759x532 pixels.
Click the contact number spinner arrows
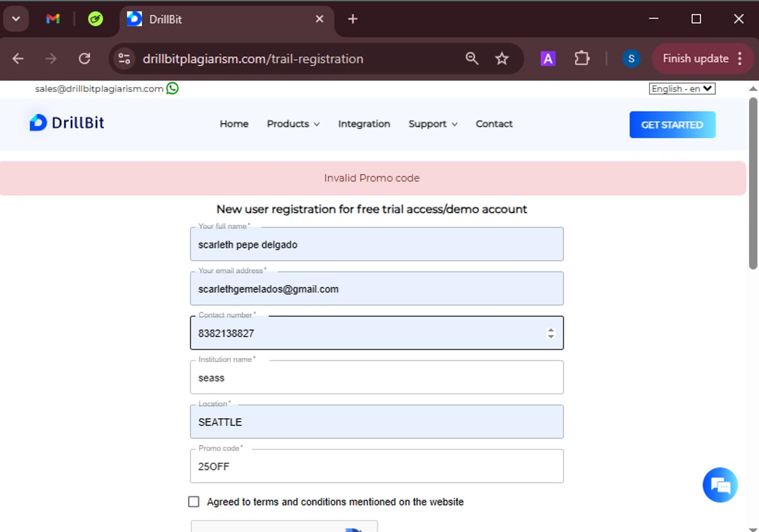551,333
